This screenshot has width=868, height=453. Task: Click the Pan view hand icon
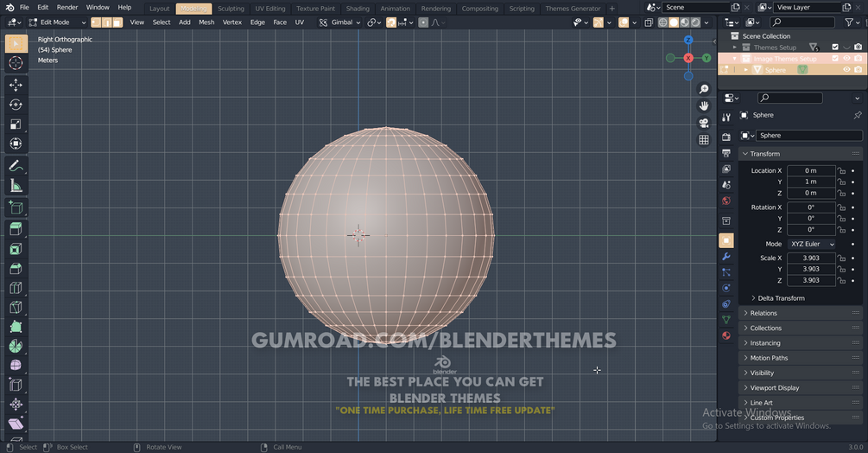point(704,105)
